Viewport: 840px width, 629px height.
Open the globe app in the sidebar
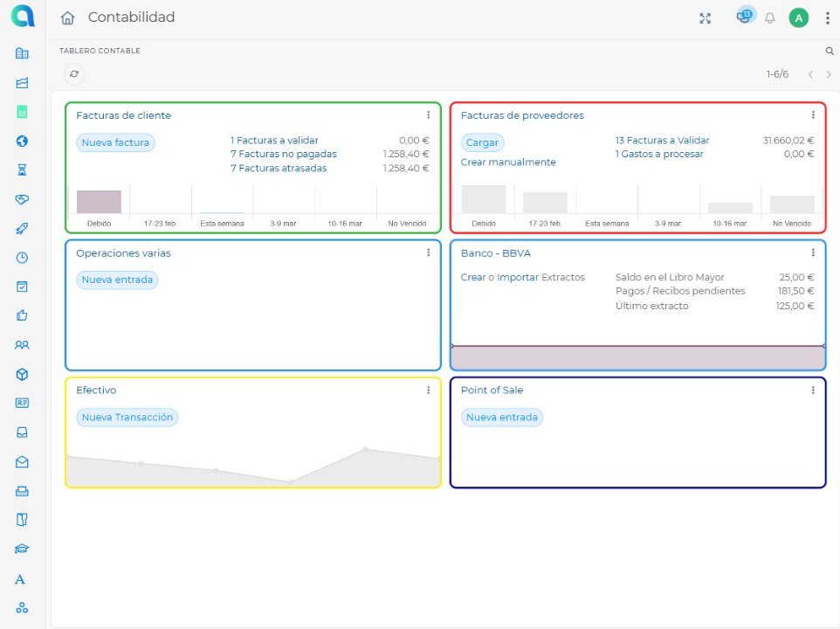click(x=23, y=141)
